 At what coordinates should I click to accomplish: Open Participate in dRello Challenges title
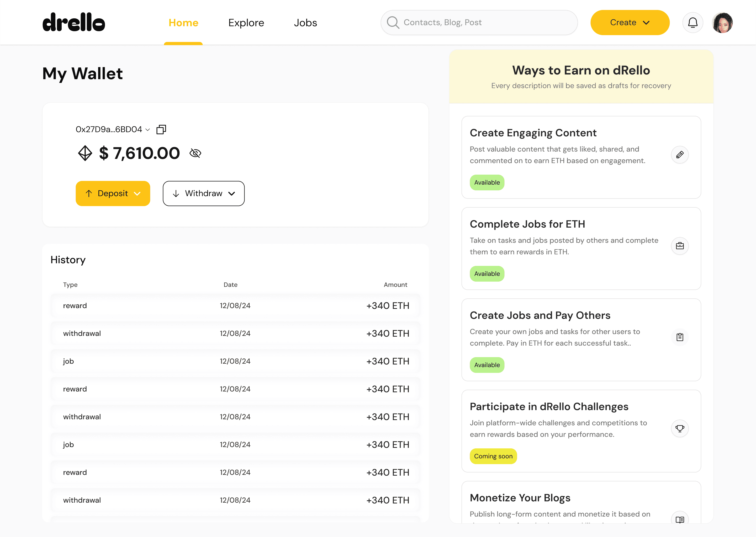pos(549,407)
